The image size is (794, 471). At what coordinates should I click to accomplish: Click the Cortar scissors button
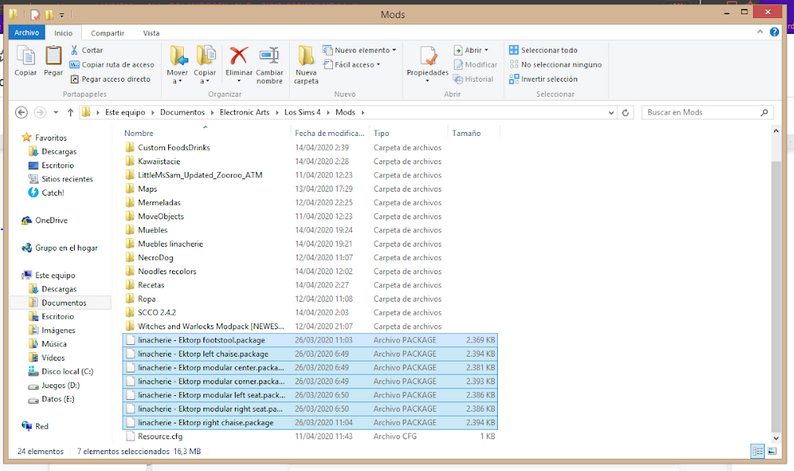coord(87,50)
